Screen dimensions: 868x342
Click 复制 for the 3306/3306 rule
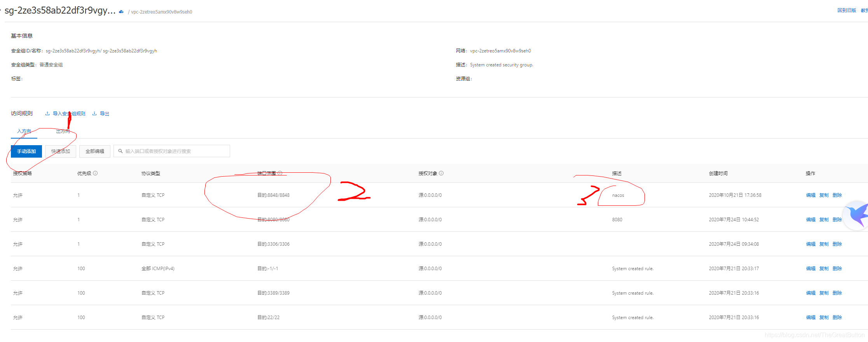click(824, 244)
